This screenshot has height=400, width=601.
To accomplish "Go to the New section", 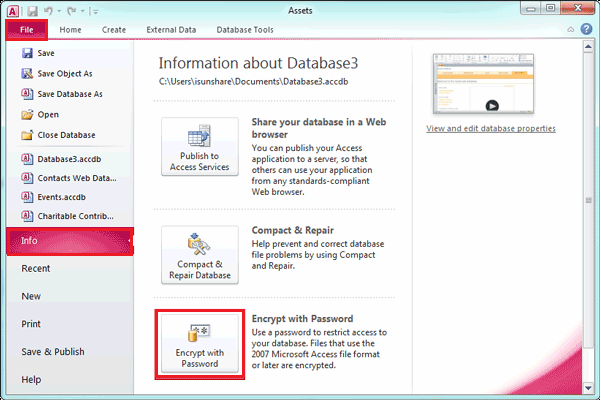I will (x=31, y=296).
